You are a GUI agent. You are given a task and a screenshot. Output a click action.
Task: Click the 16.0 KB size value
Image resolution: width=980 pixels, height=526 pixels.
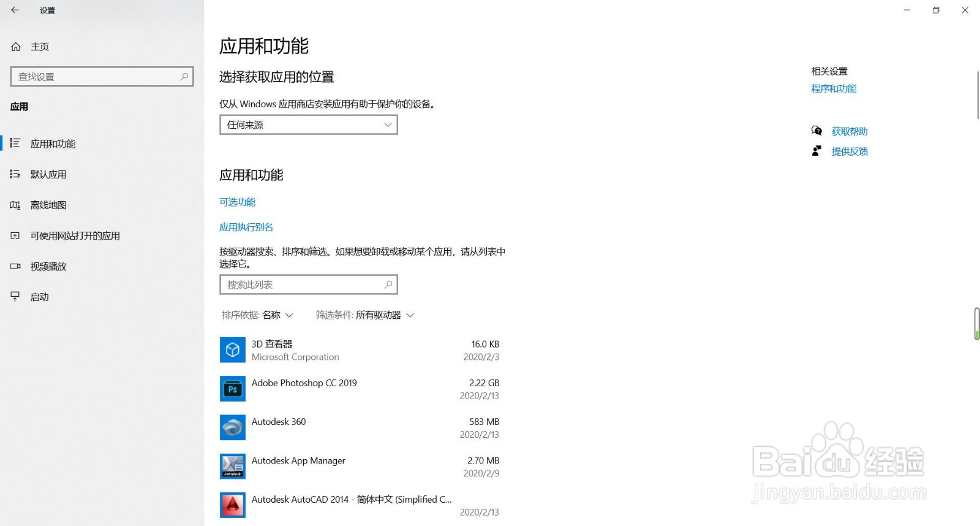[x=485, y=344]
